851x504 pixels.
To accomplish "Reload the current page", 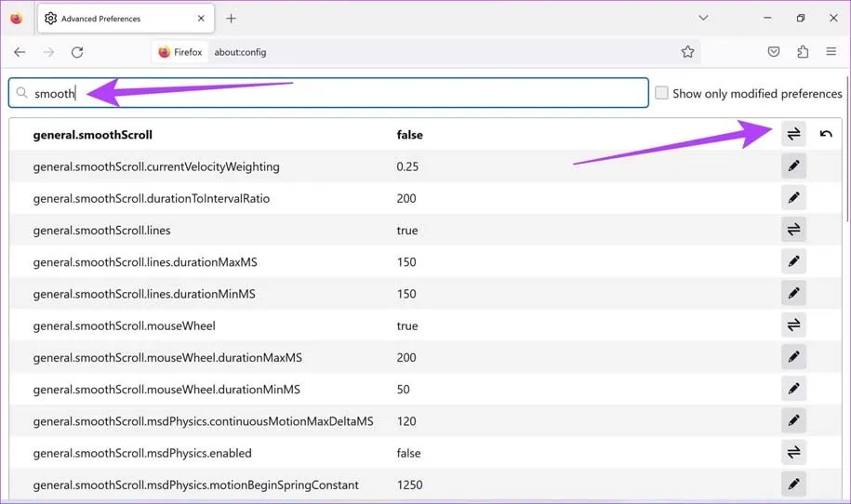I will (77, 52).
